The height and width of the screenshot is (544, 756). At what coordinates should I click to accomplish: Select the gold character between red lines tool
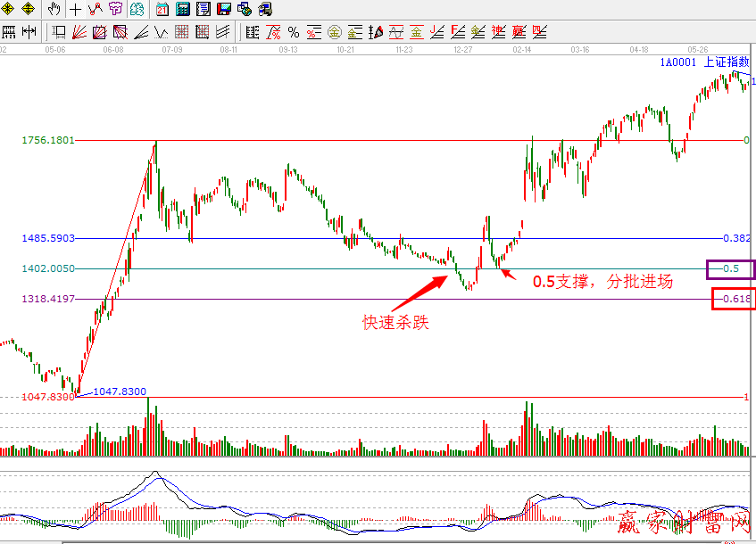pyautogui.click(x=417, y=32)
